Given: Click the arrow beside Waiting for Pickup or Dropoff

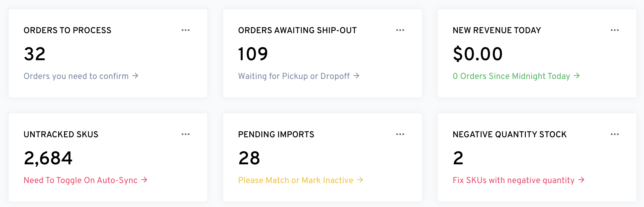Looking at the screenshot, I should tap(356, 76).
